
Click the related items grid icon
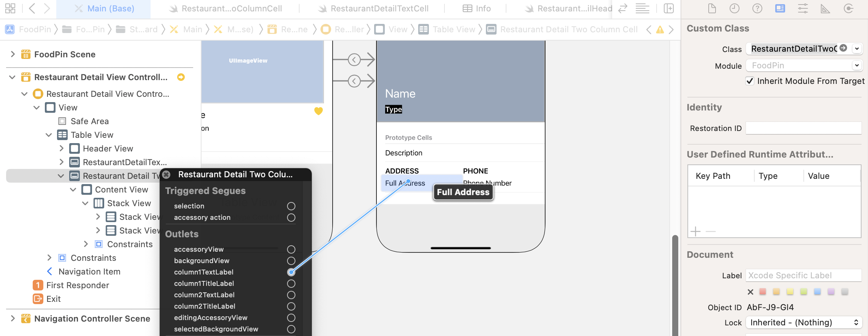point(10,8)
